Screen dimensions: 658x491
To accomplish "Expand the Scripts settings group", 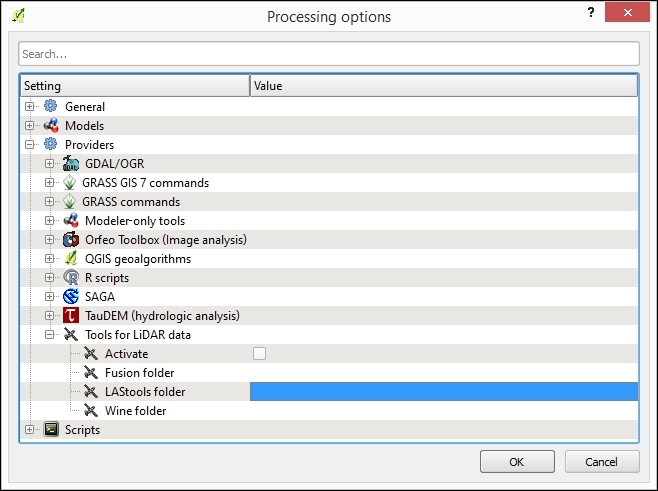I will click(x=29, y=429).
